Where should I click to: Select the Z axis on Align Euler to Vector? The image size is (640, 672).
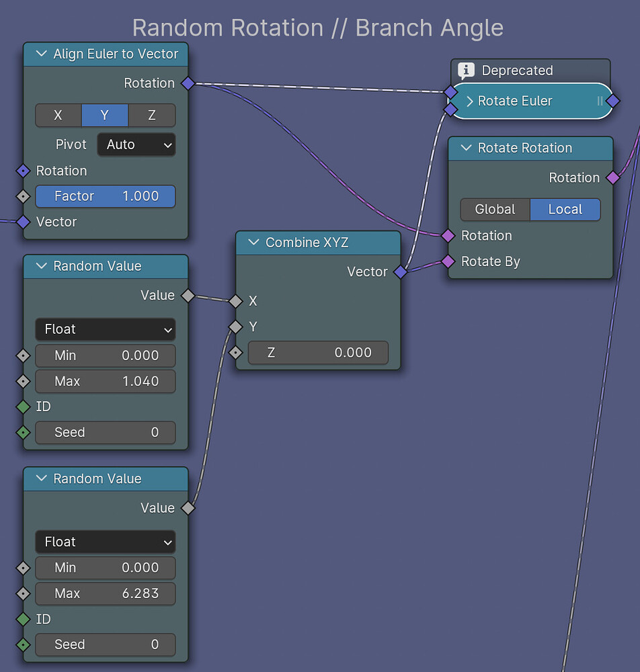[x=152, y=115]
